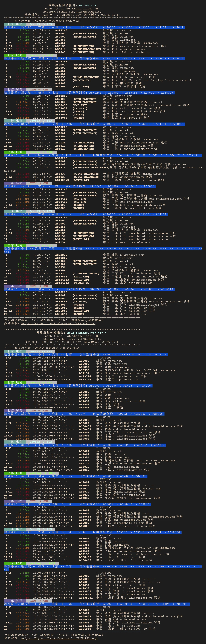Click the 2602:f92a:200 address in the report title
206x644 pixels.
[87, 333]
